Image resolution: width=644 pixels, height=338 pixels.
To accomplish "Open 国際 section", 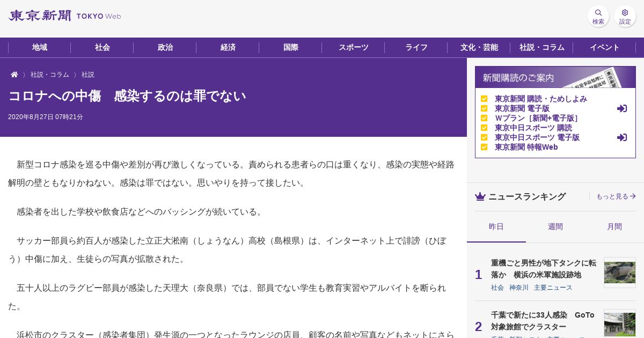I will [x=291, y=47].
